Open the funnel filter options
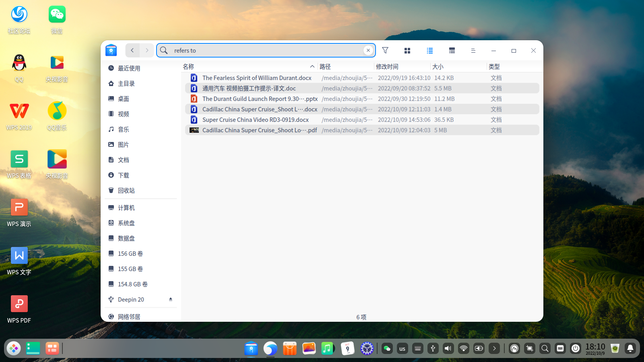Image resolution: width=644 pixels, height=362 pixels. (385, 50)
